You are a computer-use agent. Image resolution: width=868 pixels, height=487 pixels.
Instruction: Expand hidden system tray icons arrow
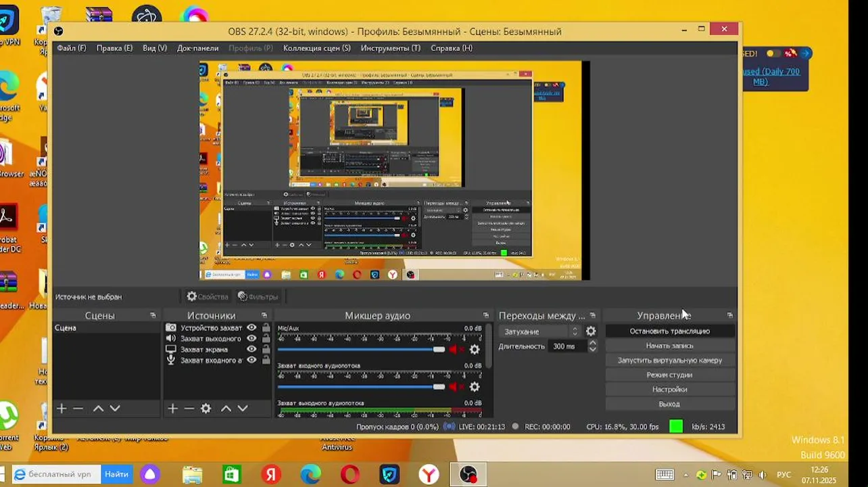pyautogui.click(x=686, y=475)
